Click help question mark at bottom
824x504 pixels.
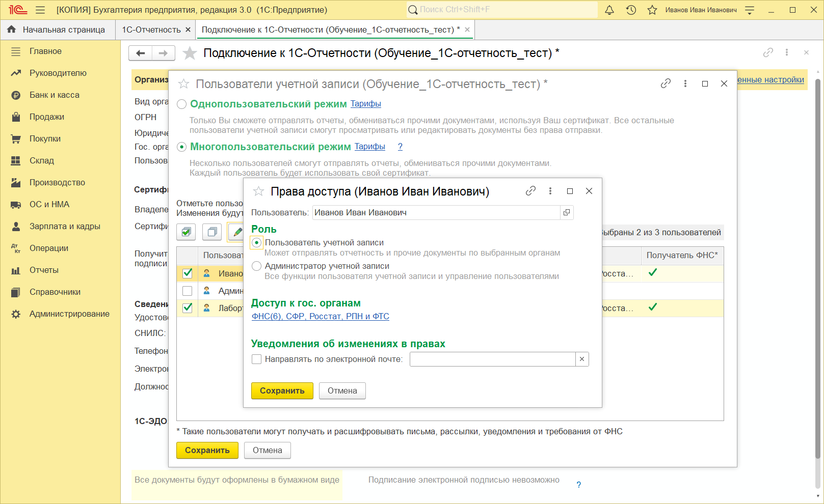(x=578, y=485)
